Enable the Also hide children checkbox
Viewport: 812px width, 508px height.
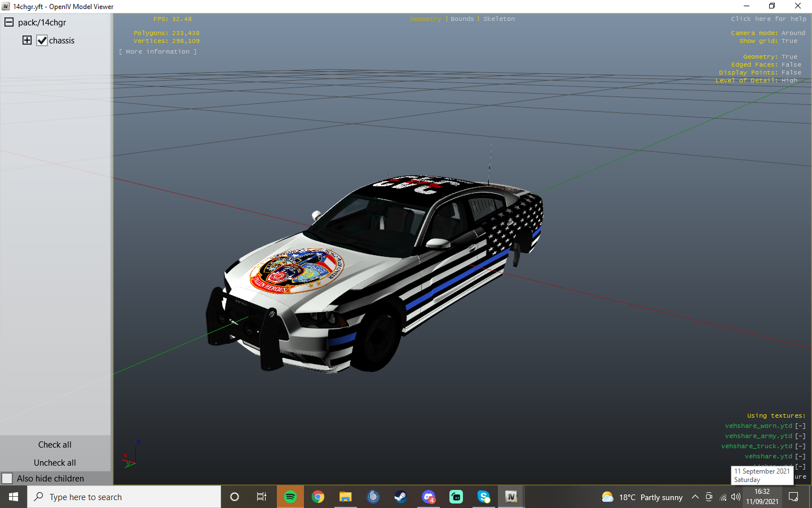click(x=7, y=478)
